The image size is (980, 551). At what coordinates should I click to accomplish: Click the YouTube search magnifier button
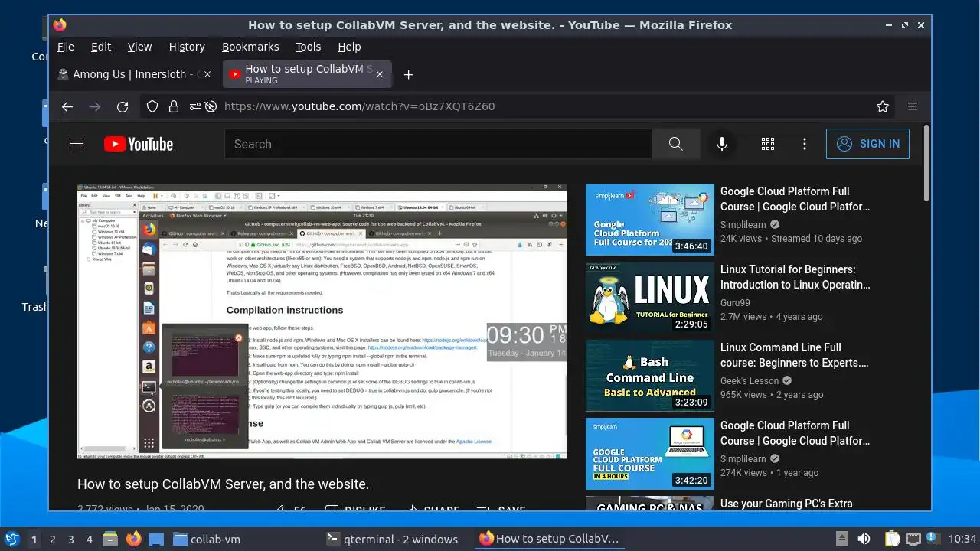675,144
